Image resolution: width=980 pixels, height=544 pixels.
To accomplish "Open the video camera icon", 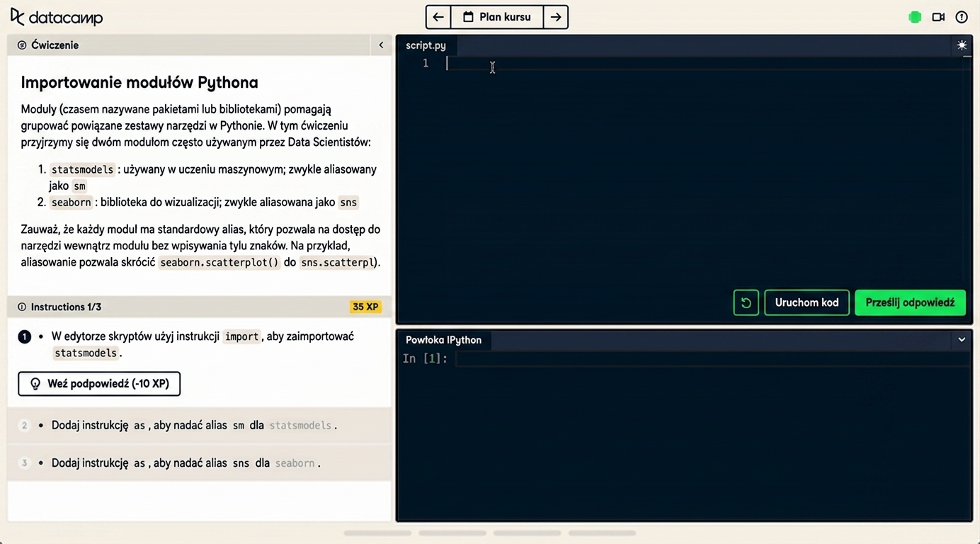I will (x=938, y=17).
